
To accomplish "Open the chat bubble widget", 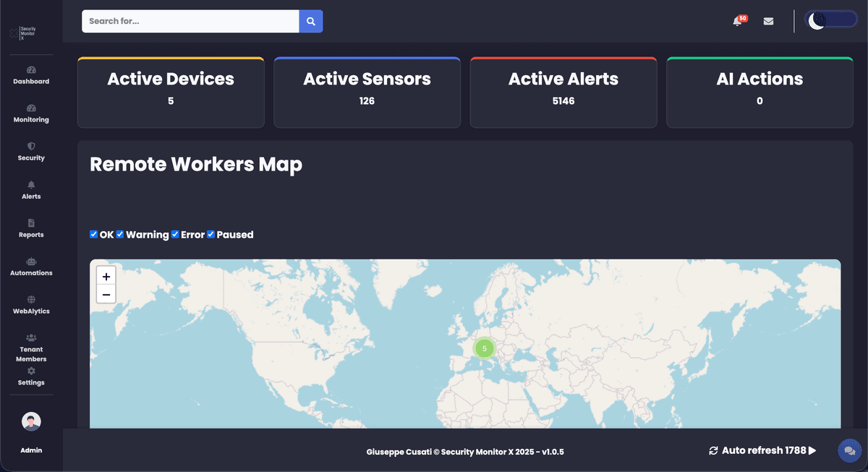I will point(848,450).
